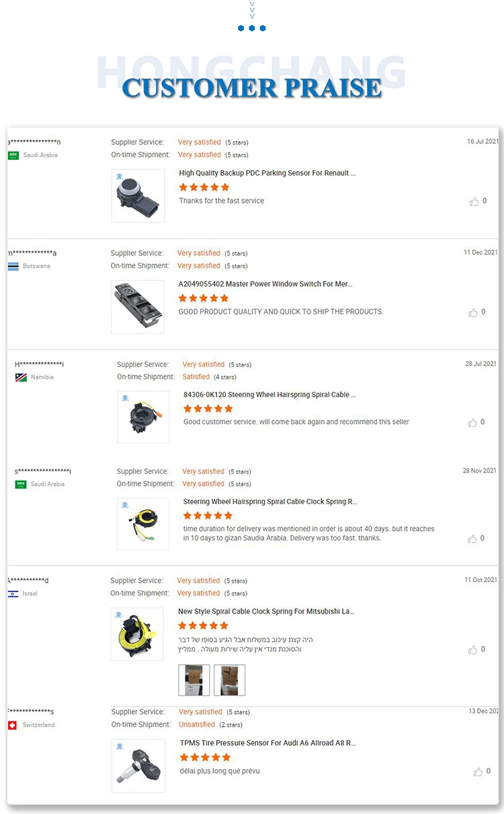Open the A2049055402 Master Power Window Switch link

265,284
